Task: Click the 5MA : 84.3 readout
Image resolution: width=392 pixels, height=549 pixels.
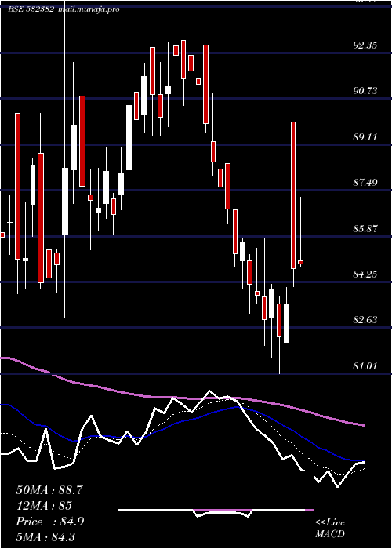Action: [x=45, y=536]
